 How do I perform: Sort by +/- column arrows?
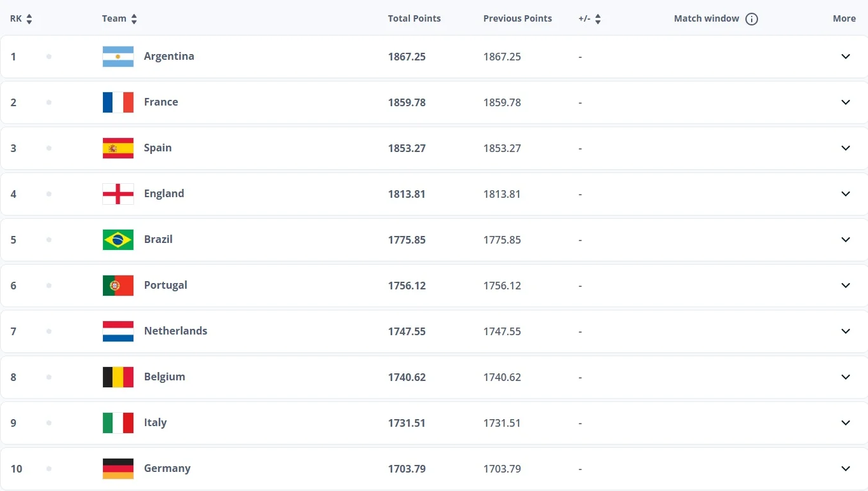tap(598, 19)
